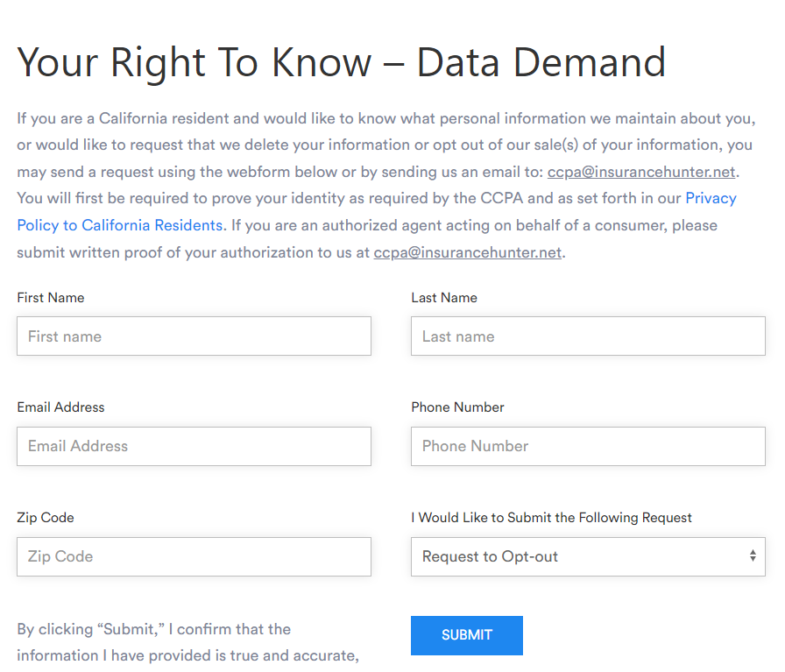Click the arrows icon on request selector
Viewport: 785px width, 672px height.
(753, 556)
